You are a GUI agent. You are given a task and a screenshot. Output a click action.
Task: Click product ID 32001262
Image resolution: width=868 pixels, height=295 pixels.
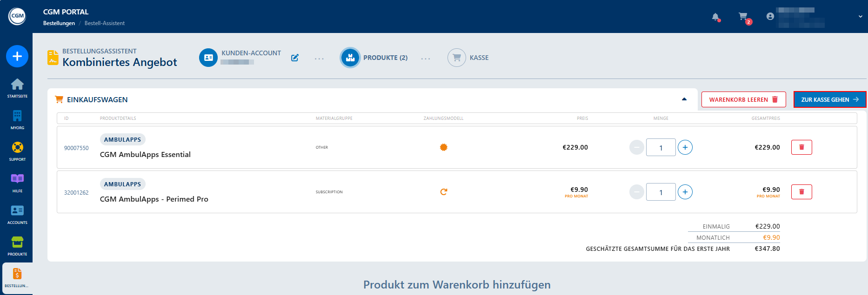pyautogui.click(x=76, y=193)
